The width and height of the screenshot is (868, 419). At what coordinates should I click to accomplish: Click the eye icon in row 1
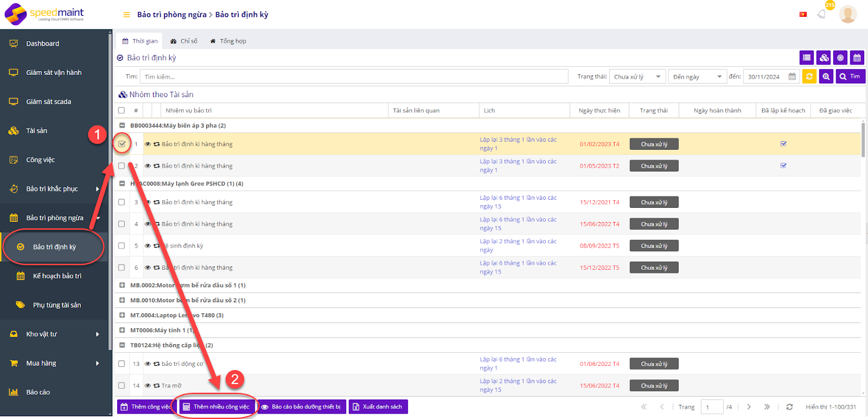[x=148, y=144]
